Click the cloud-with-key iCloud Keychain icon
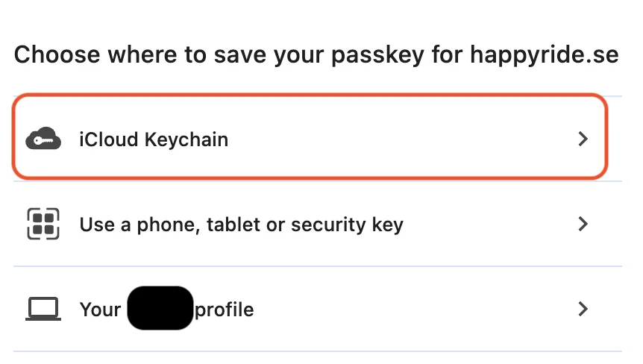This screenshot has width=643, height=364. point(43,139)
